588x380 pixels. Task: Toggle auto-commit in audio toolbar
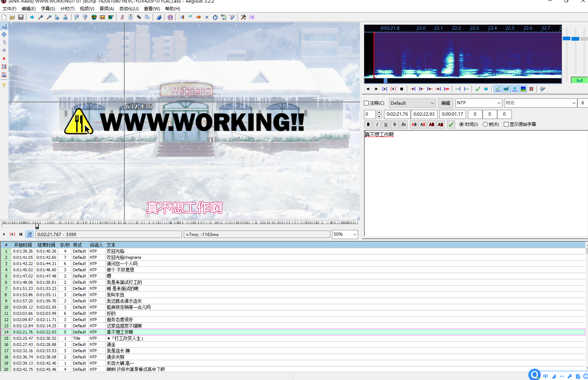tap(498, 89)
